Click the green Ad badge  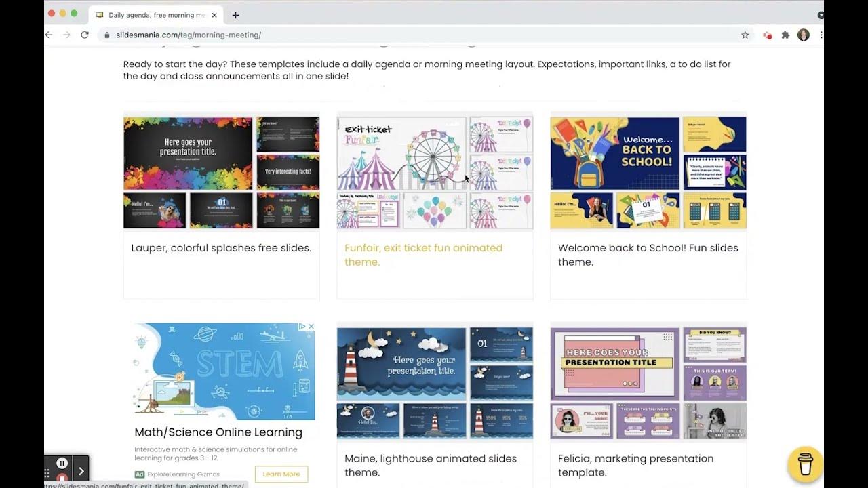click(139, 474)
